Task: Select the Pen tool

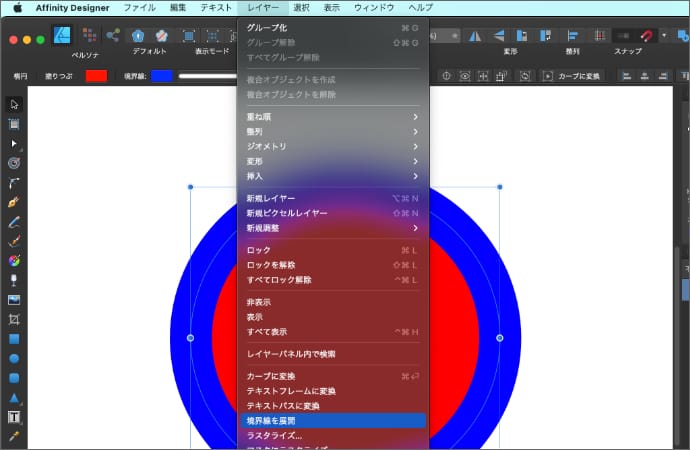Action: [14, 202]
